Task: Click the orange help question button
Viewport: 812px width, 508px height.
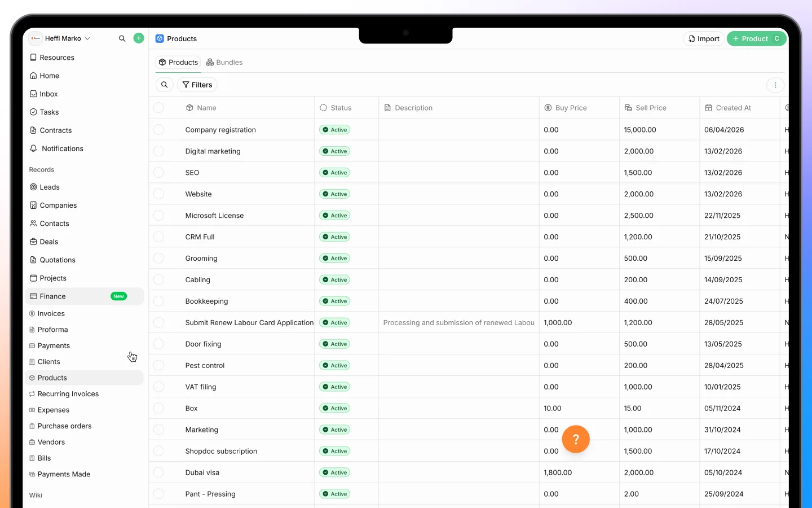Action: (x=576, y=439)
